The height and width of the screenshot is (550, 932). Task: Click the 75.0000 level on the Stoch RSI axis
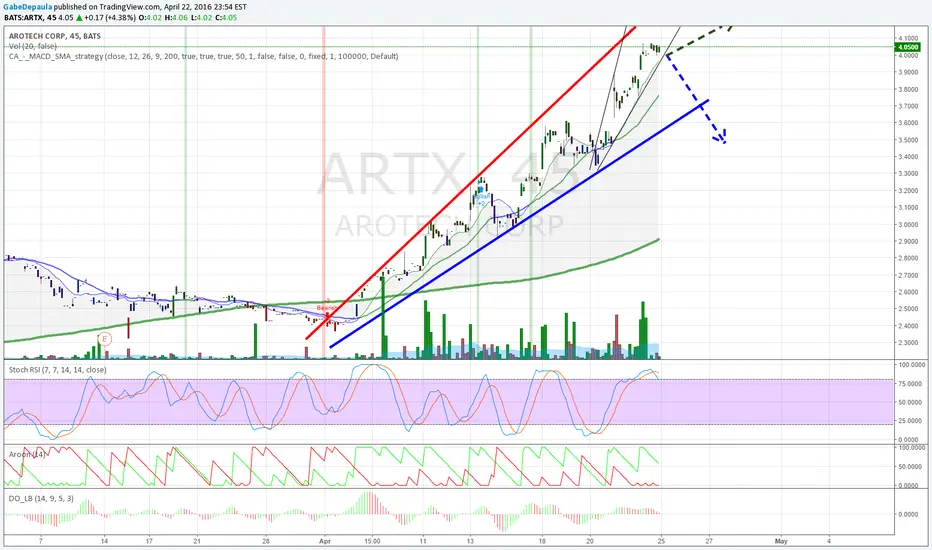[x=909, y=384]
